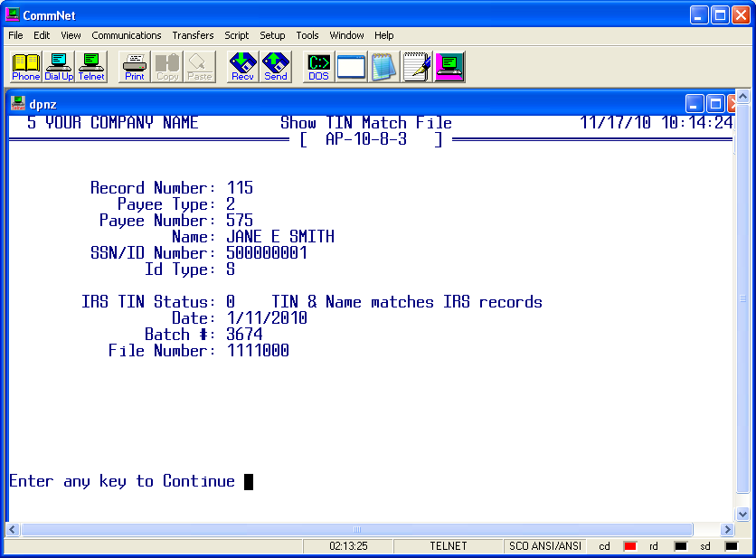Viewport: 756px width, 558px height.
Task: Open the Communications menu
Action: click(x=127, y=35)
